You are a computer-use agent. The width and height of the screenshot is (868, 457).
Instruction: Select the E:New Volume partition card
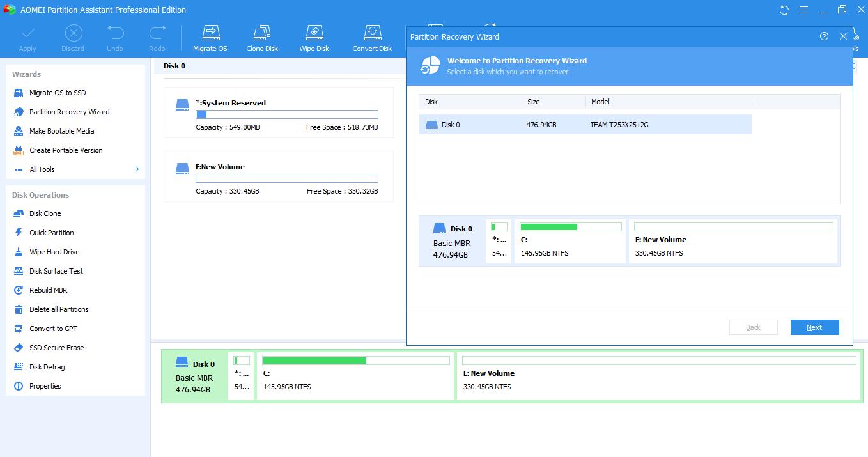279,176
